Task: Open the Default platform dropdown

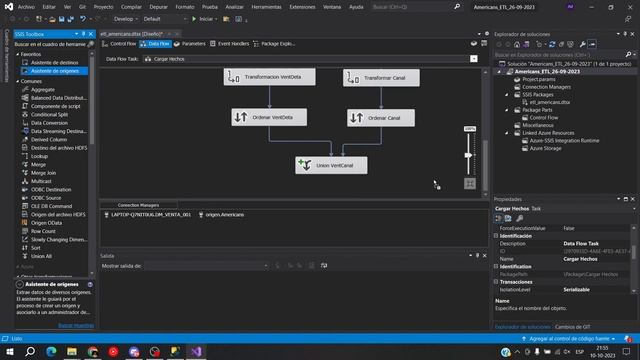Action: click(165, 19)
